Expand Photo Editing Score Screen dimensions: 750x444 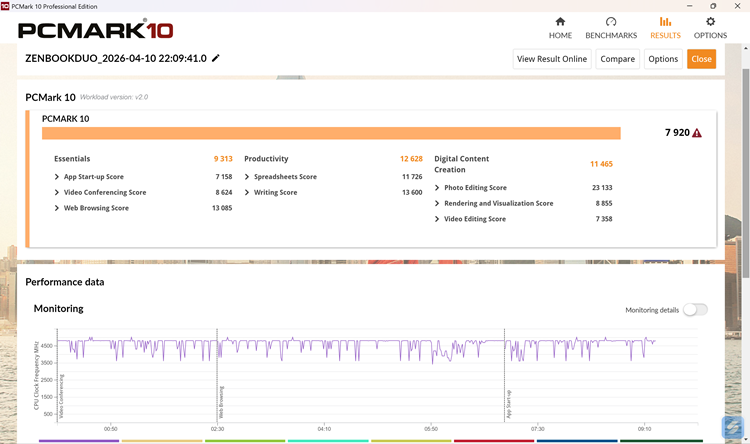point(437,188)
